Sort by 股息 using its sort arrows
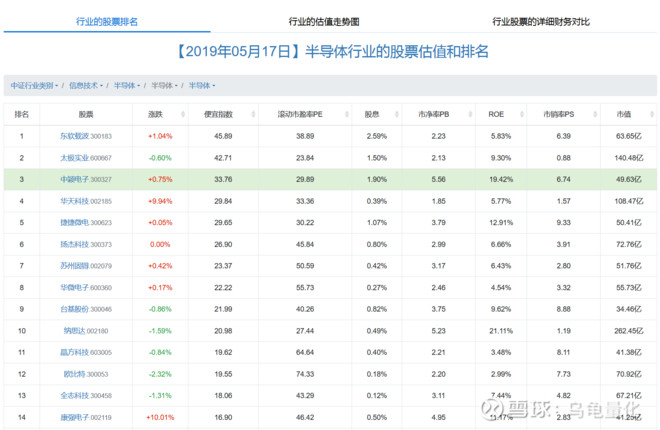The height and width of the screenshot is (430, 660). (x=397, y=114)
